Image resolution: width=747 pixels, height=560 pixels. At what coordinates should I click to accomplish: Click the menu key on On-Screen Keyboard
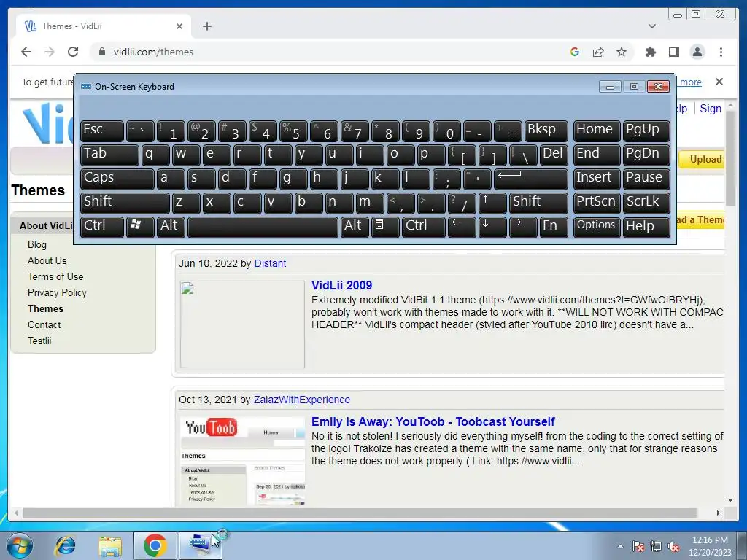coord(385,226)
